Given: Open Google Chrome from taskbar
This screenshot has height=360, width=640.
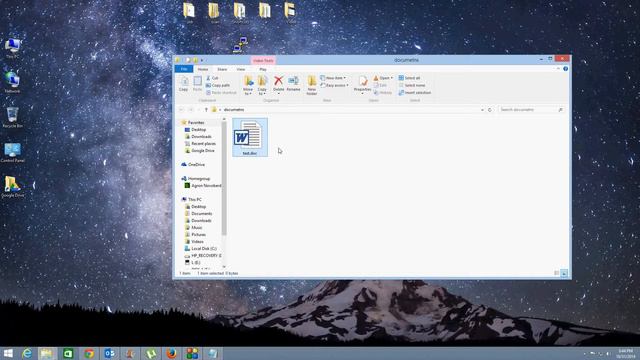Looking at the screenshot, I should [x=89, y=353].
